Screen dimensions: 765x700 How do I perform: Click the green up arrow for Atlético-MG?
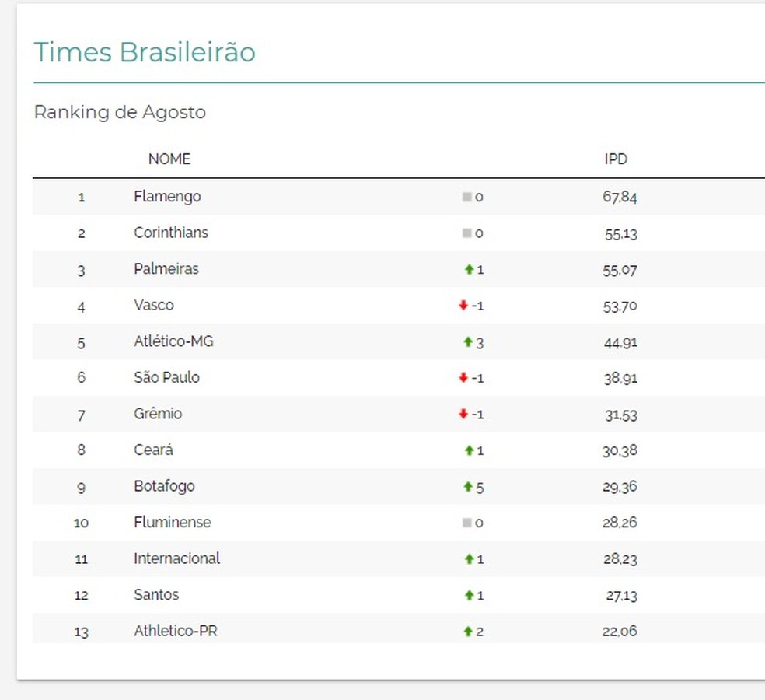click(x=468, y=342)
